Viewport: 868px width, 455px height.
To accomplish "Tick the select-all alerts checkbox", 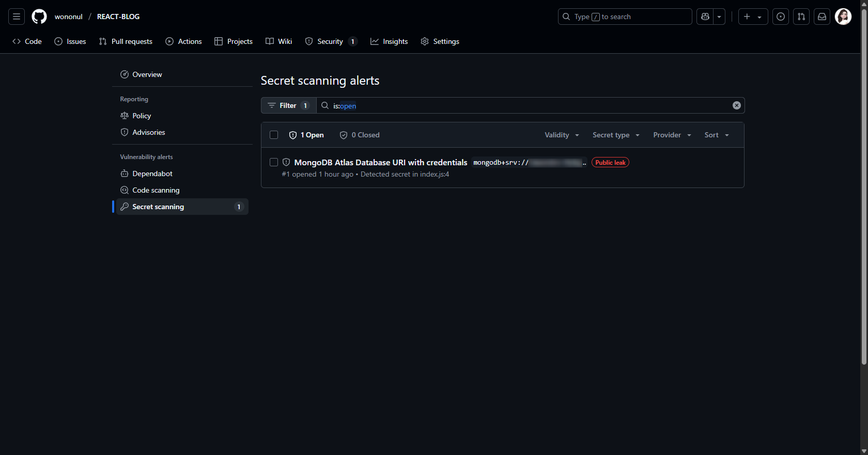I will tap(274, 135).
